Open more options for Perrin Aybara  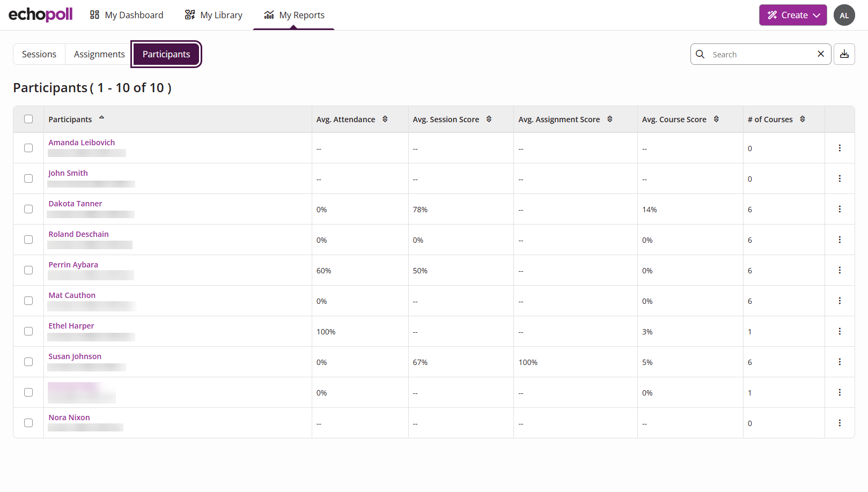click(840, 270)
